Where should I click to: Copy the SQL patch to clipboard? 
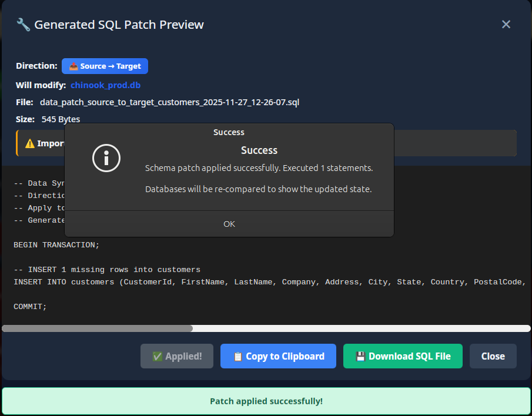point(278,356)
